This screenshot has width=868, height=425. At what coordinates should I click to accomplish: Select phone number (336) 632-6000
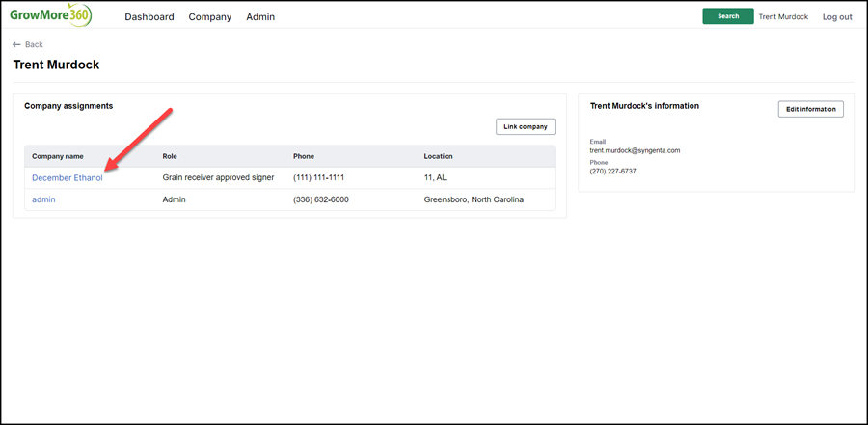[321, 199]
